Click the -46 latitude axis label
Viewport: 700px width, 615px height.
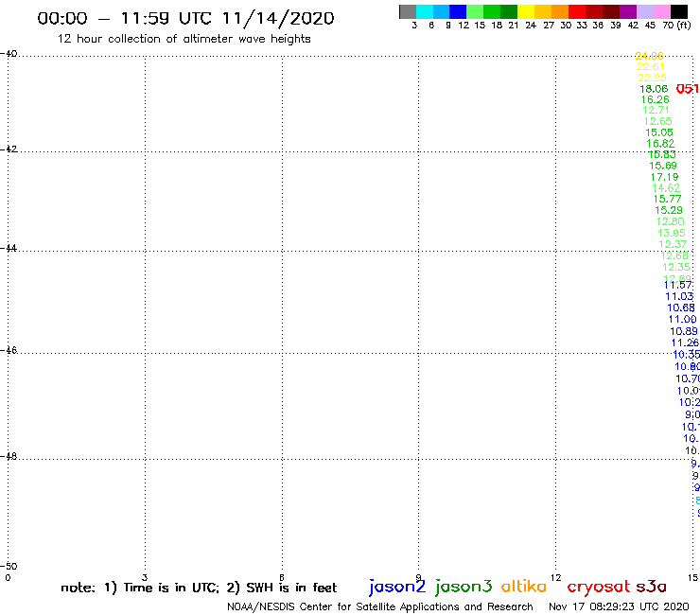[x=9, y=350]
